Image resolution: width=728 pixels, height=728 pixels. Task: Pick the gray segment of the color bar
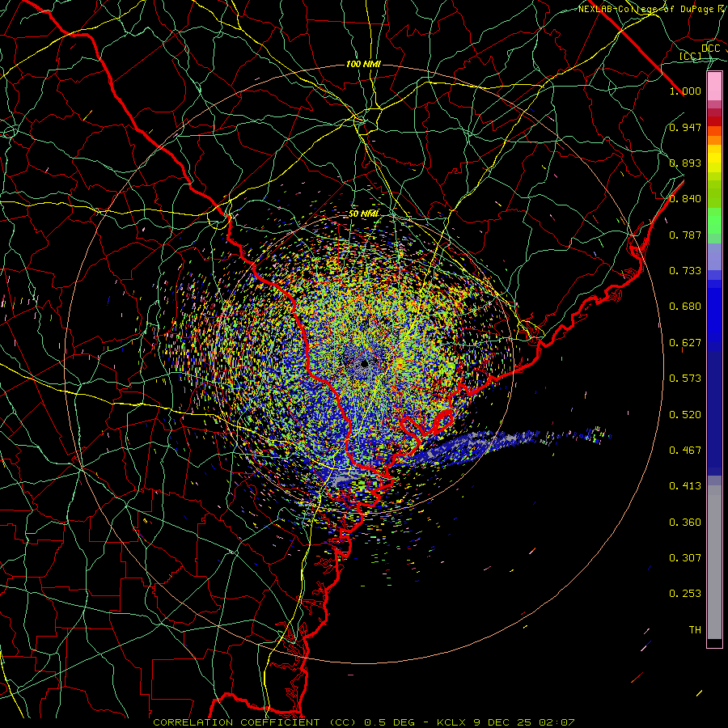[x=714, y=562]
